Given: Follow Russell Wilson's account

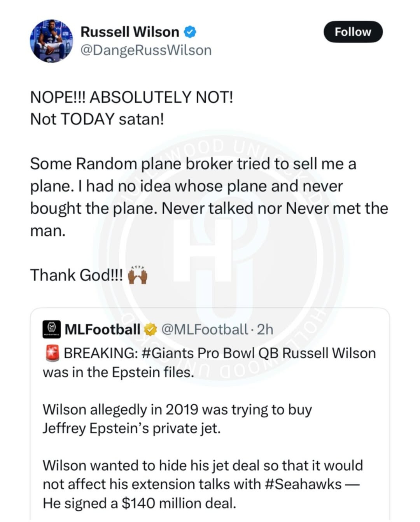Looking at the screenshot, I should (x=353, y=32).
